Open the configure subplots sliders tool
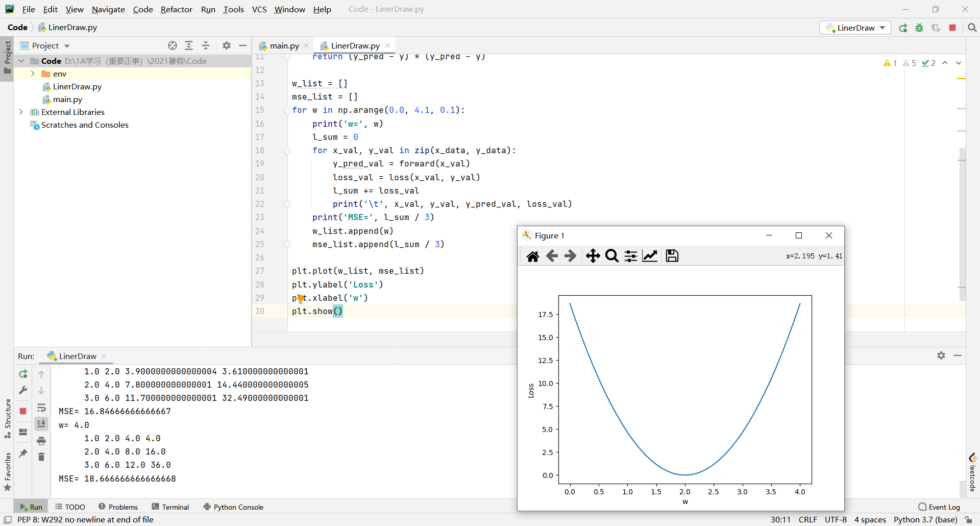 [631, 256]
